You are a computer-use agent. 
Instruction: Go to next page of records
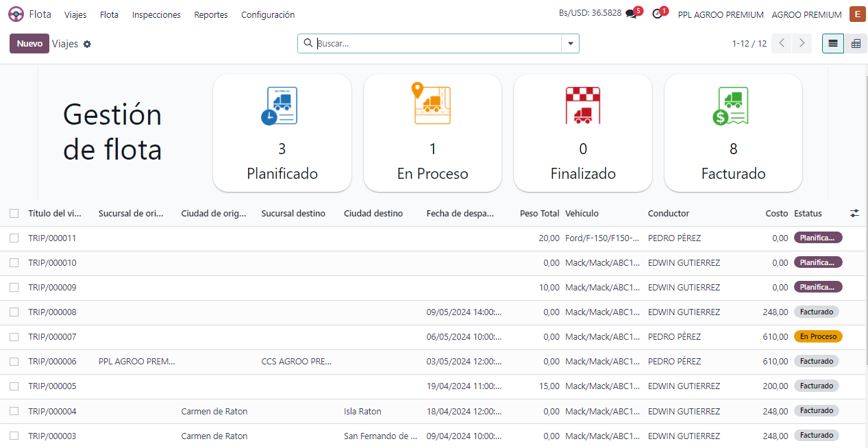pos(802,43)
